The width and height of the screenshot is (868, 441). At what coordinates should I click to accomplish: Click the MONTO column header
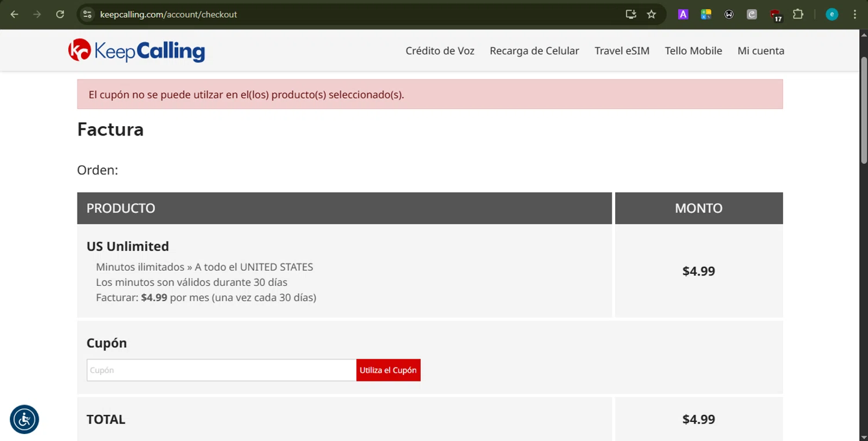698,208
